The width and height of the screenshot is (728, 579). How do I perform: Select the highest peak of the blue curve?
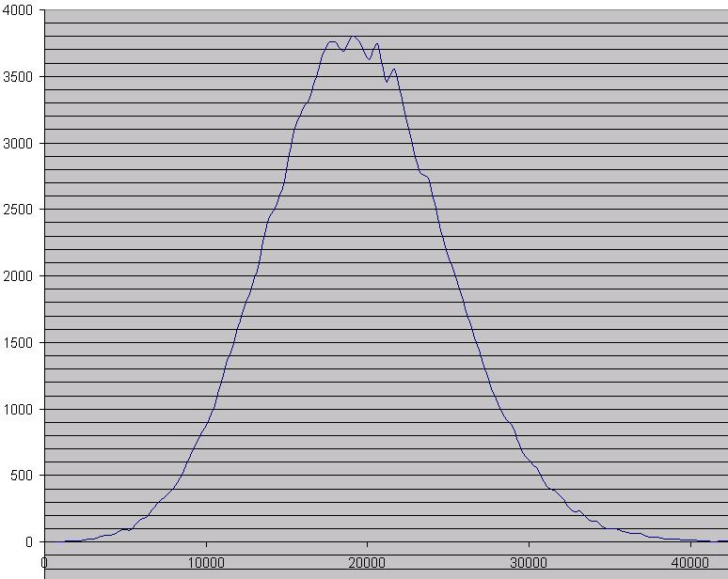tap(354, 36)
